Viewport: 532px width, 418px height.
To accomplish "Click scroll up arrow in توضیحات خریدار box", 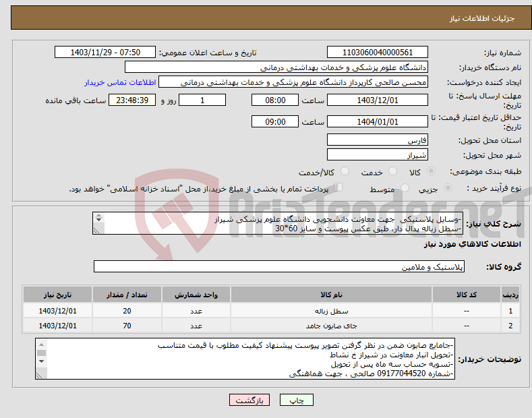I will (41, 345).
